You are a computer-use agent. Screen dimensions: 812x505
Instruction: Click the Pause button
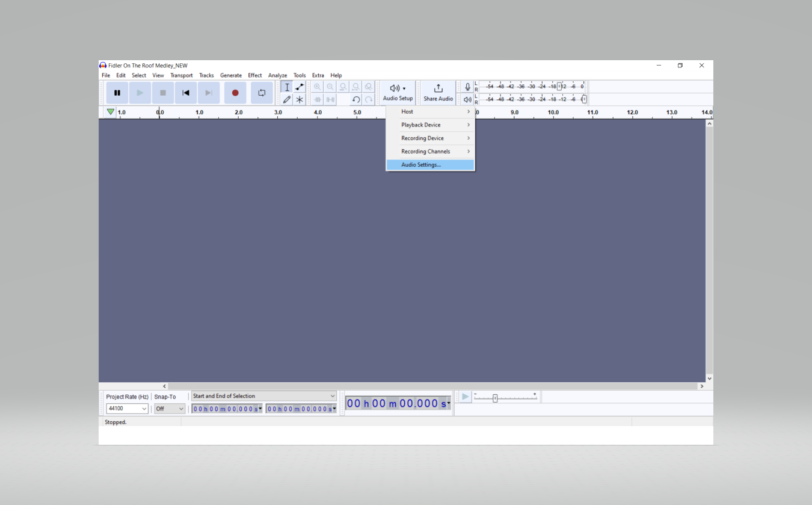click(117, 93)
